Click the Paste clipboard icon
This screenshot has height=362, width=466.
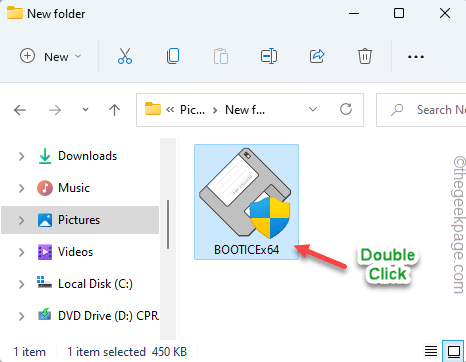click(x=221, y=56)
